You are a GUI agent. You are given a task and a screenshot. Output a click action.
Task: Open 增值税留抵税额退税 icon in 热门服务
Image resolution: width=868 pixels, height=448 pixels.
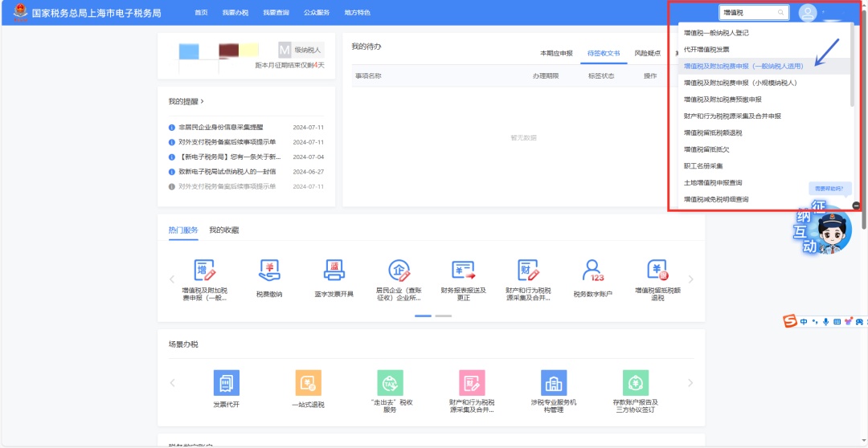[x=657, y=269]
